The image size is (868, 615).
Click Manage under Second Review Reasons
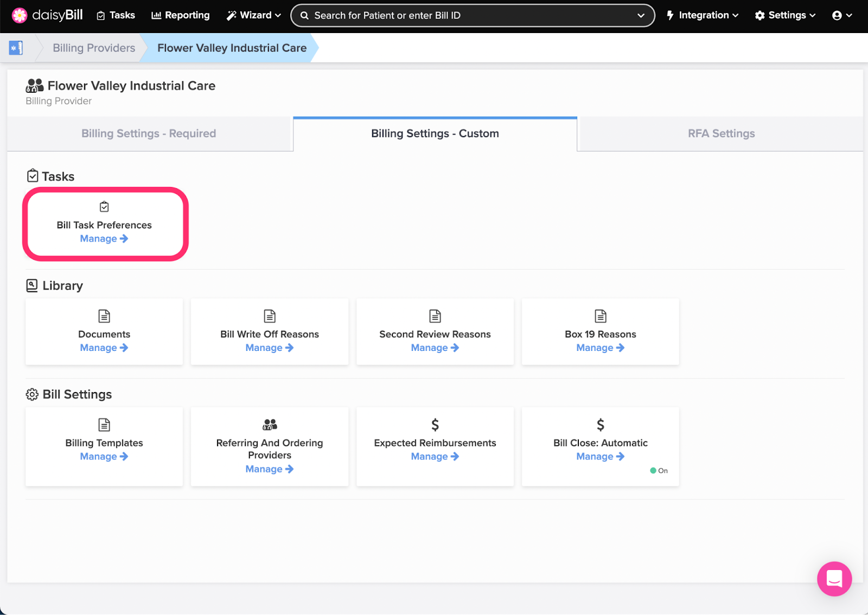coord(435,348)
